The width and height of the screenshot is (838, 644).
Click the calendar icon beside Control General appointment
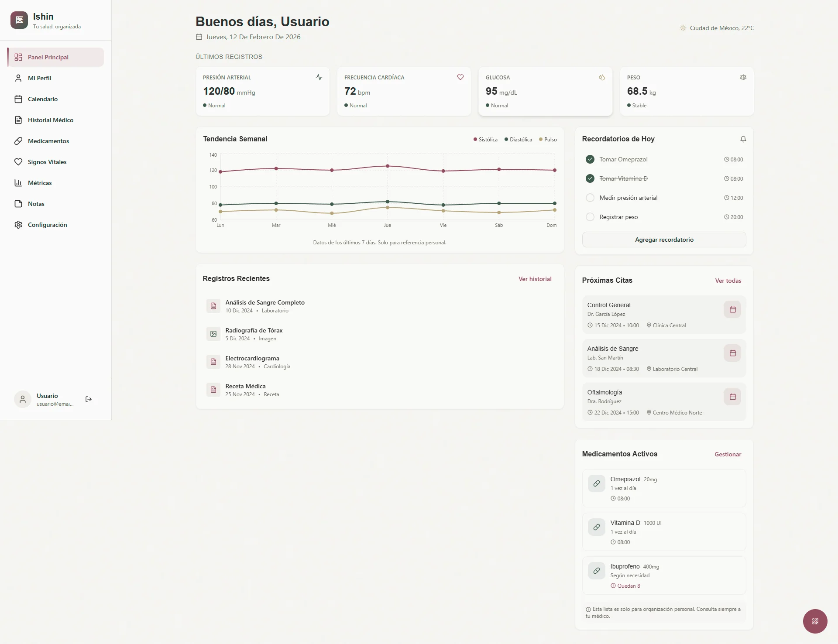(732, 309)
